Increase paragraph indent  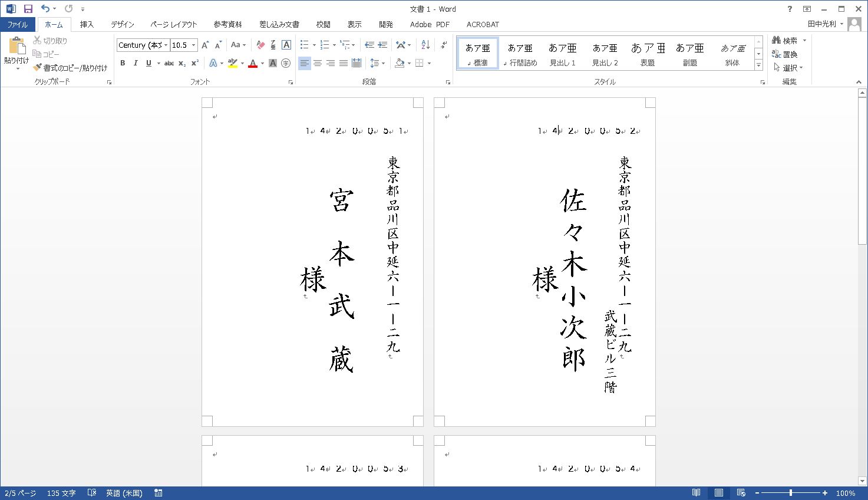coord(382,45)
